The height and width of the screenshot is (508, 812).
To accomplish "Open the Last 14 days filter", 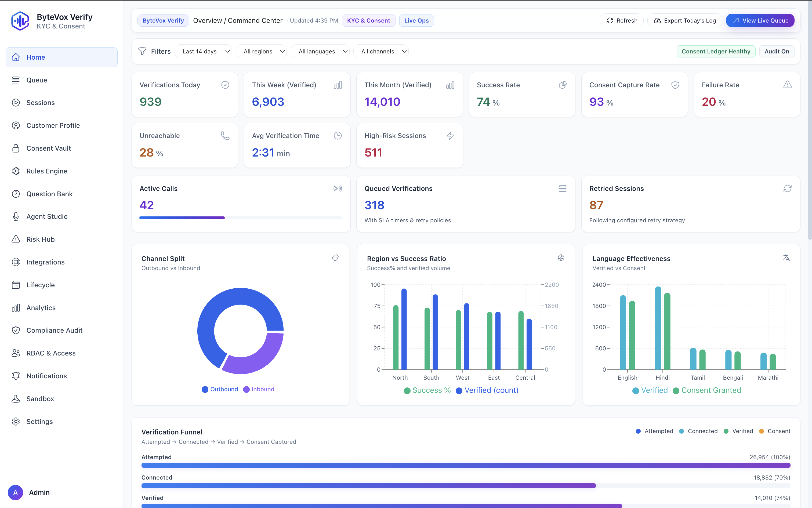I will [x=203, y=51].
